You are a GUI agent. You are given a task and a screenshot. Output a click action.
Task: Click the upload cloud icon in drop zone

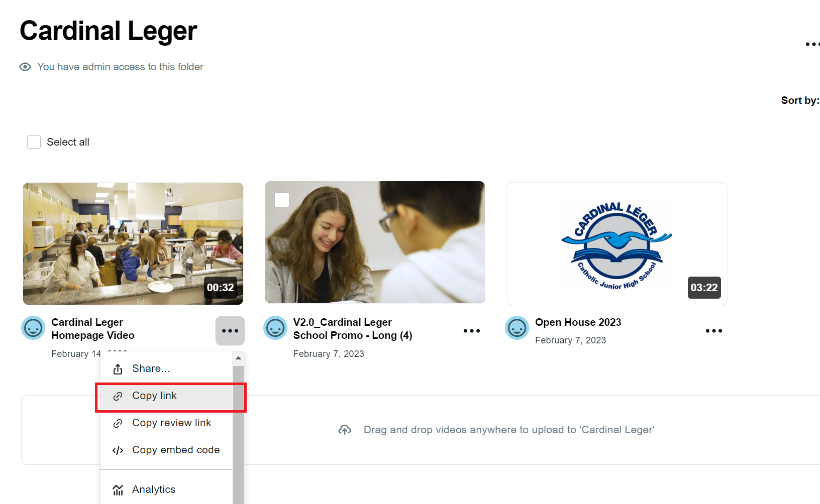[345, 430]
